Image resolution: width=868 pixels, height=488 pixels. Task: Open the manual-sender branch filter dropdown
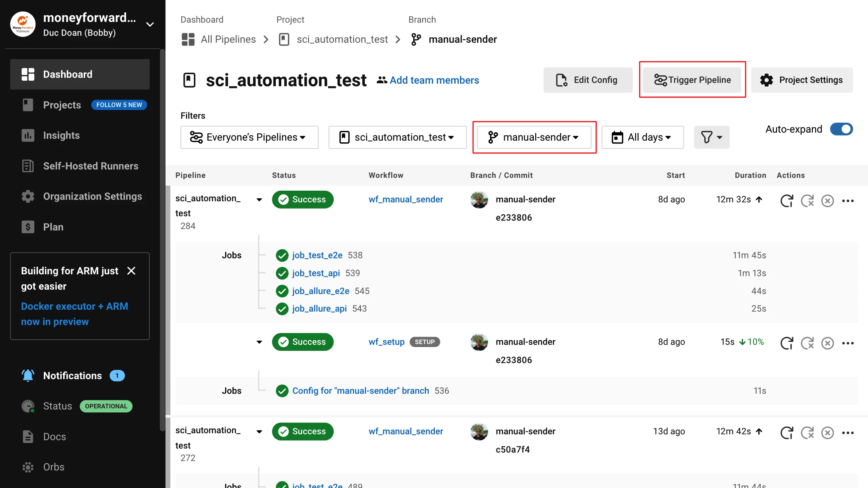click(x=534, y=137)
